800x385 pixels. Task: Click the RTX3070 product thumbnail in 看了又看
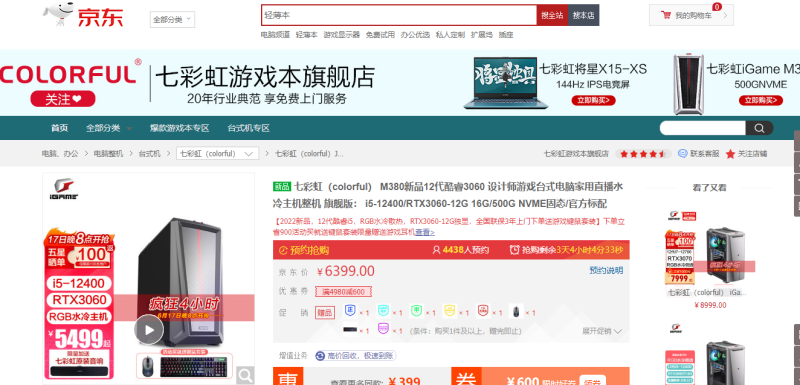tap(710, 255)
